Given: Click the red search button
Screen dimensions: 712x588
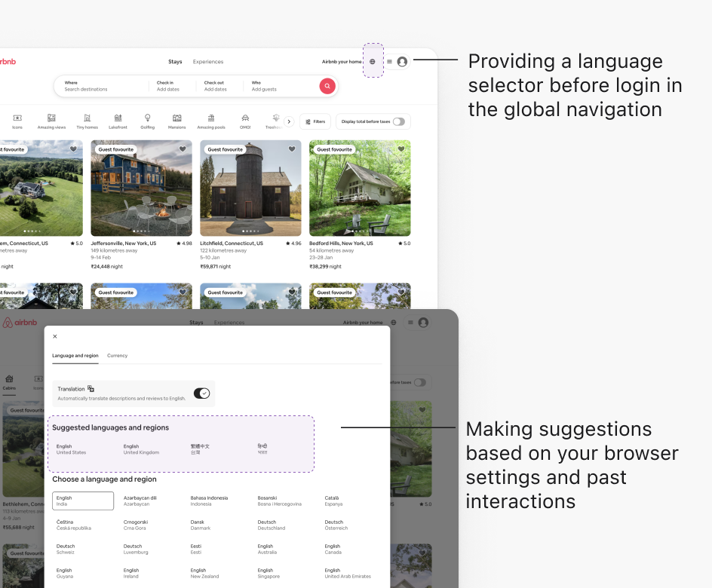Looking at the screenshot, I should (327, 86).
